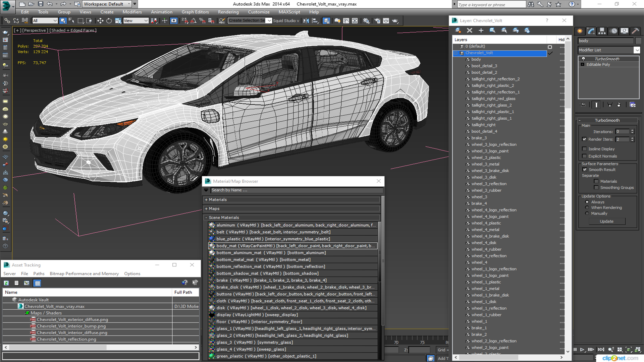Open the Graph Editors menu
This screenshot has width=644, height=362.
point(195,12)
